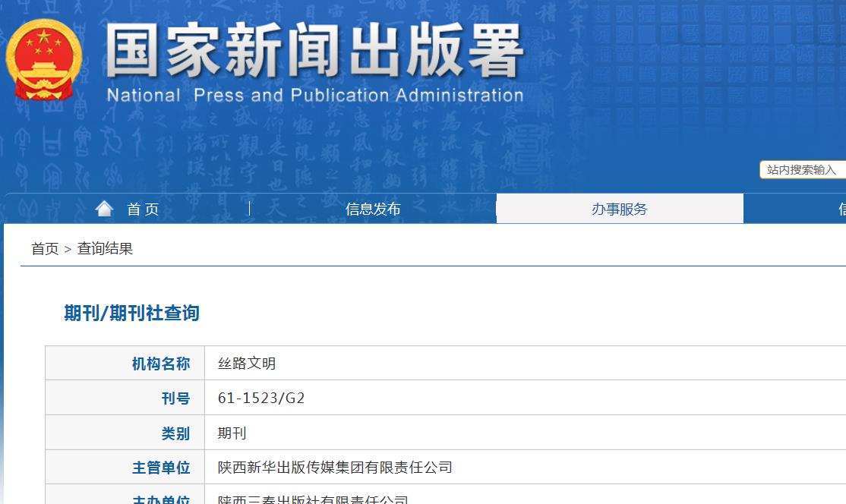Click the 国家新闻出版署 site title
Screen dimensions: 846x504
click(x=314, y=51)
